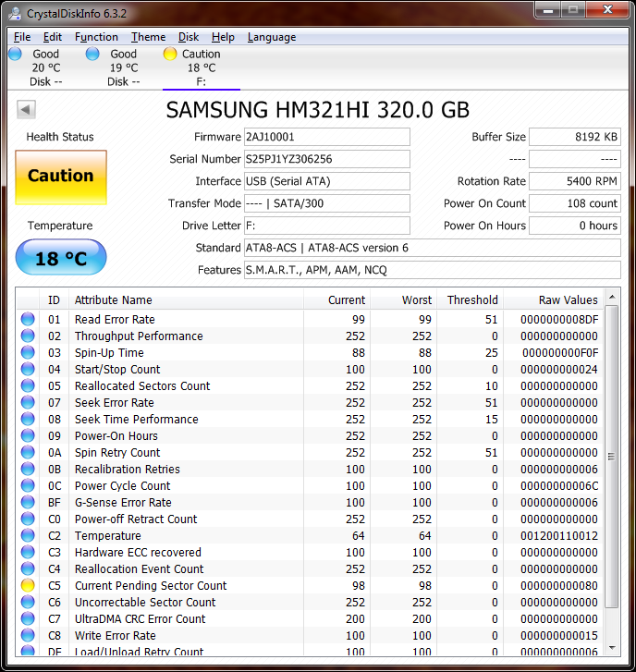The image size is (636, 672).
Task: Click the status icon for Spin Retry Count
Action: (28, 452)
